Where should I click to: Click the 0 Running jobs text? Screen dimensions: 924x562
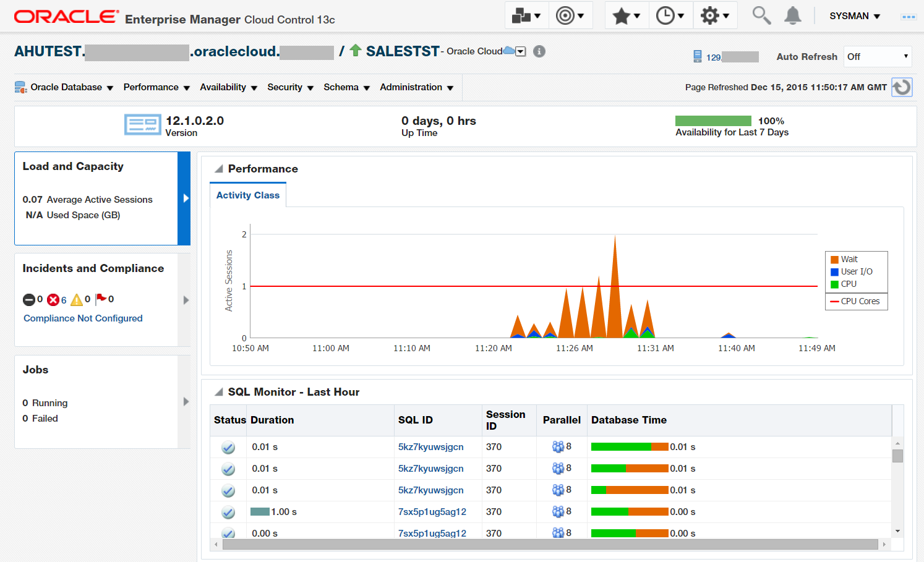pos(45,403)
